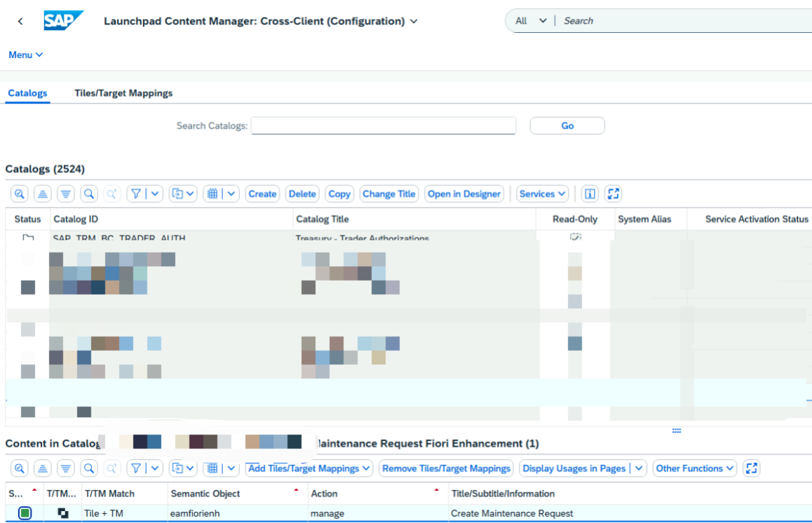Sort ascending in Catalogs toolbar
The image size is (812, 523).
(x=43, y=193)
